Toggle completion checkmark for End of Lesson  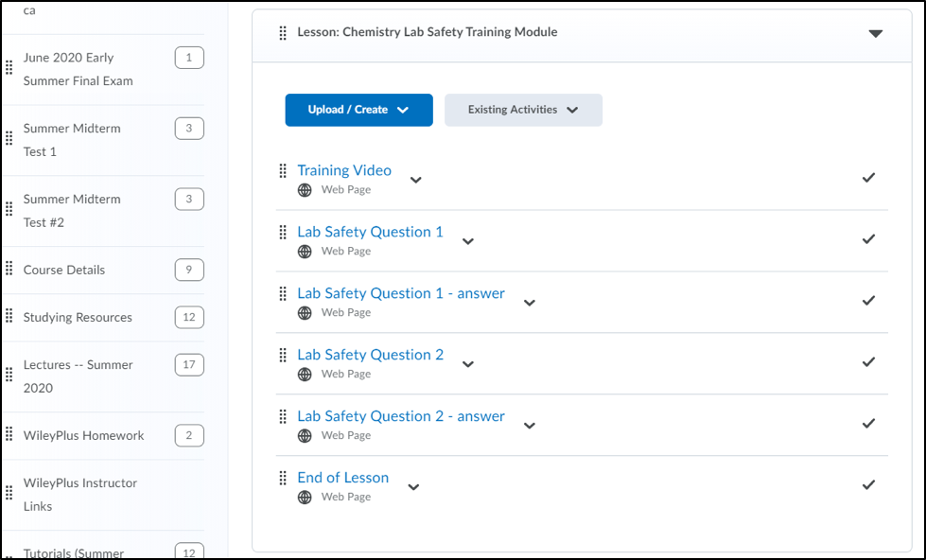(868, 485)
